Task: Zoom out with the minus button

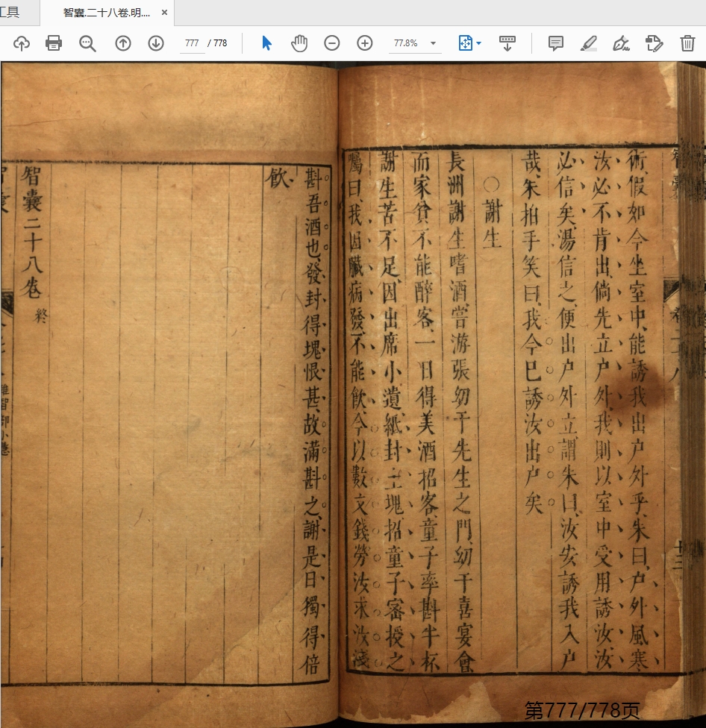Action: point(332,43)
